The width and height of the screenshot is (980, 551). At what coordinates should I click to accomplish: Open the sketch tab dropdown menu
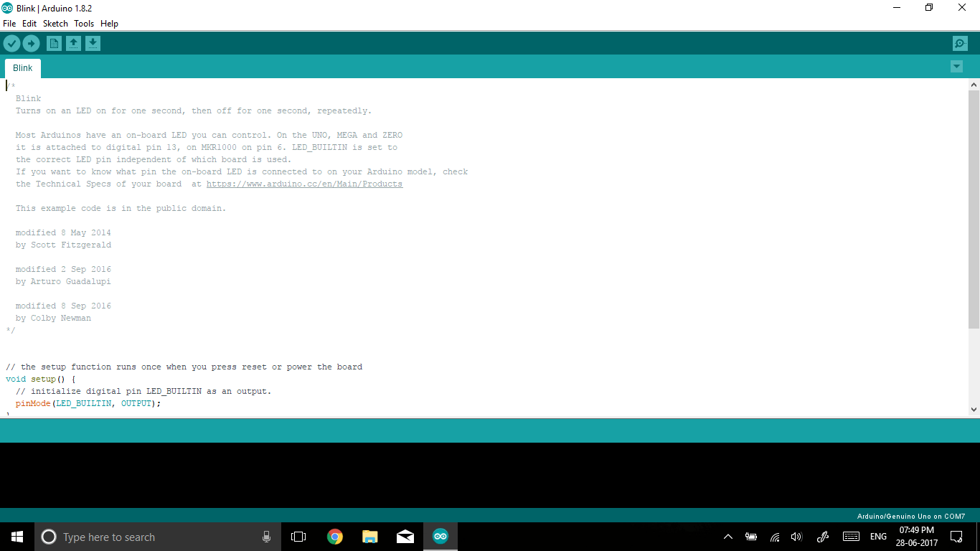click(x=956, y=66)
